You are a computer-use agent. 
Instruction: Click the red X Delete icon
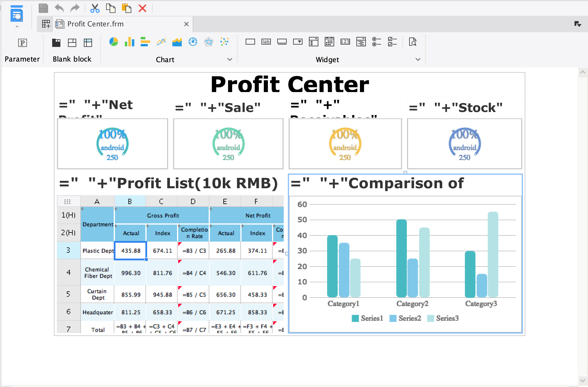[142, 8]
